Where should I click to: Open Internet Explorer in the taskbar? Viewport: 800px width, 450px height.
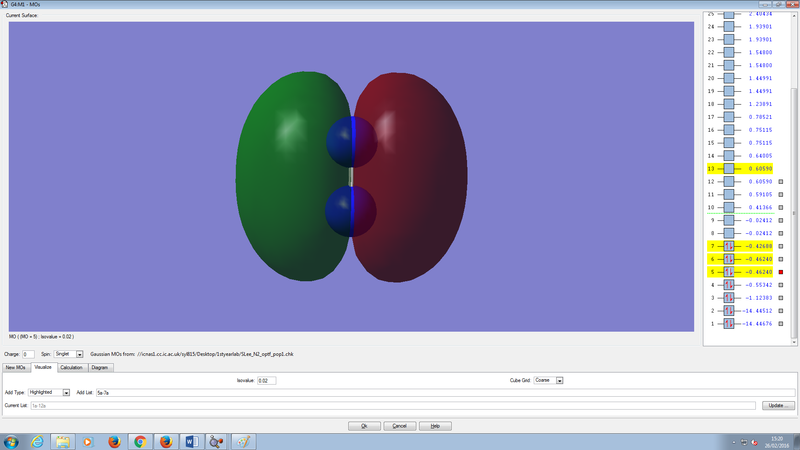tap(37, 441)
